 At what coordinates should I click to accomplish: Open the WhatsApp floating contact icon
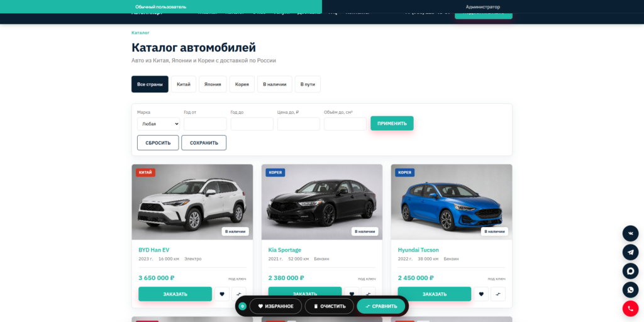click(x=630, y=290)
